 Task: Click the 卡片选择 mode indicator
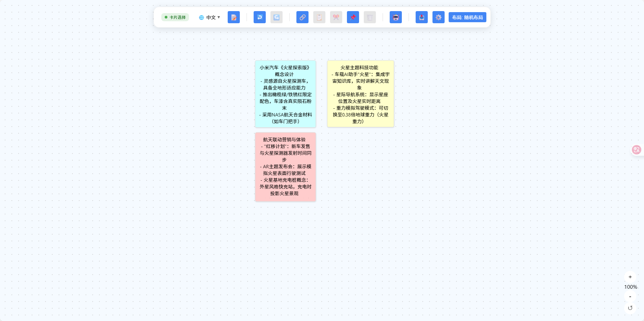point(175,17)
